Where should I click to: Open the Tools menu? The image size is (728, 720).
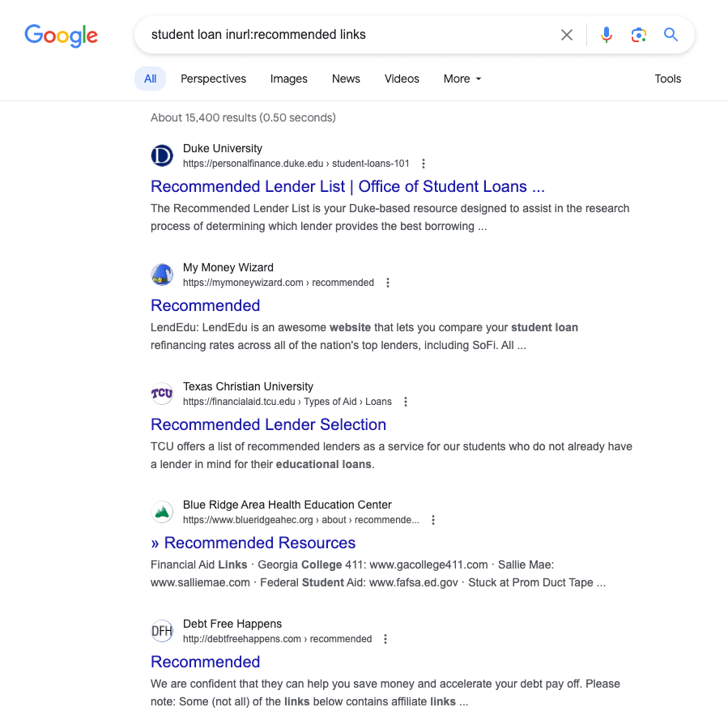(x=667, y=79)
